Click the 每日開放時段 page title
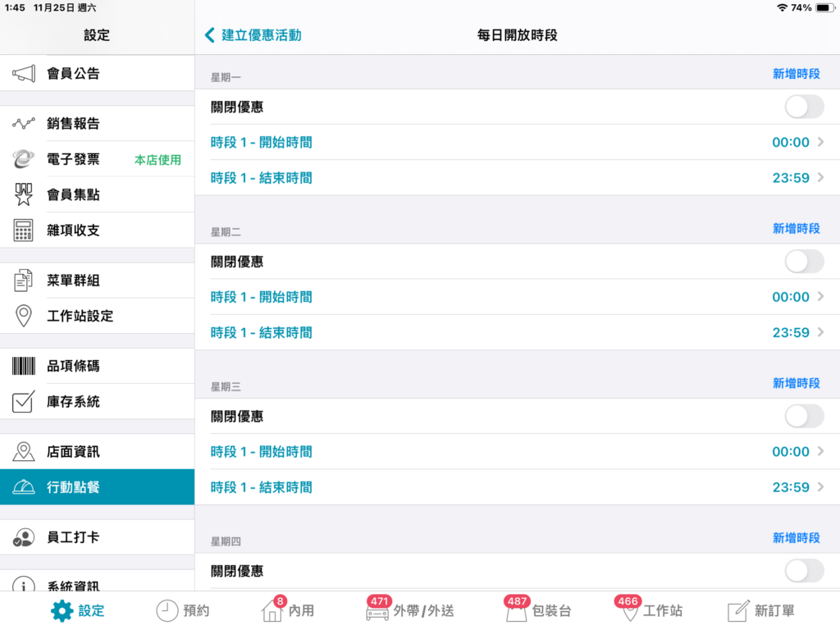 [x=517, y=35]
